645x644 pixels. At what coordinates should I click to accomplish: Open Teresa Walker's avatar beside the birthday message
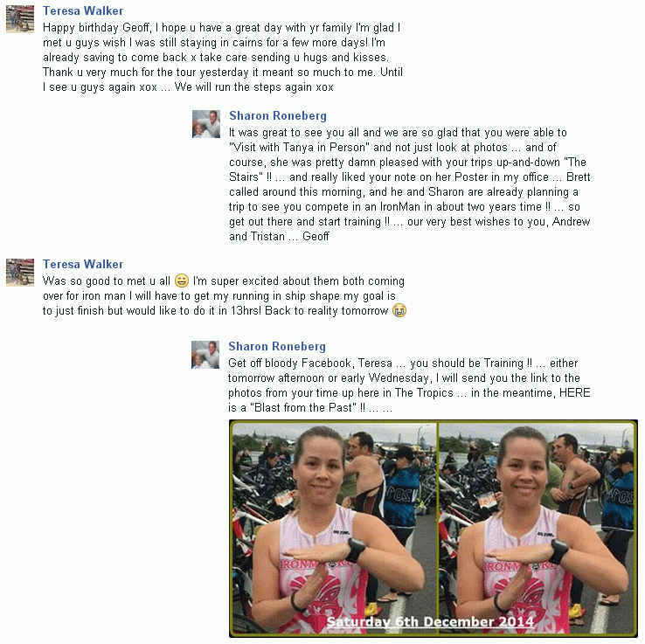20,19
